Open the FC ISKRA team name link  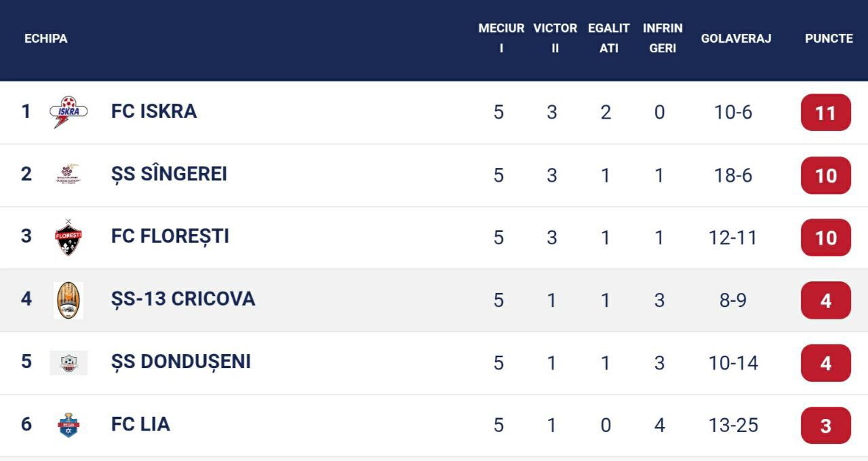point(154,111)
